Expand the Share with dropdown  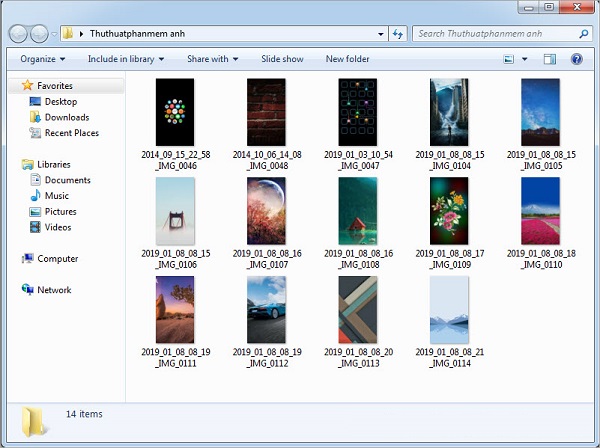pyautogui.click(x=212, y=59)
